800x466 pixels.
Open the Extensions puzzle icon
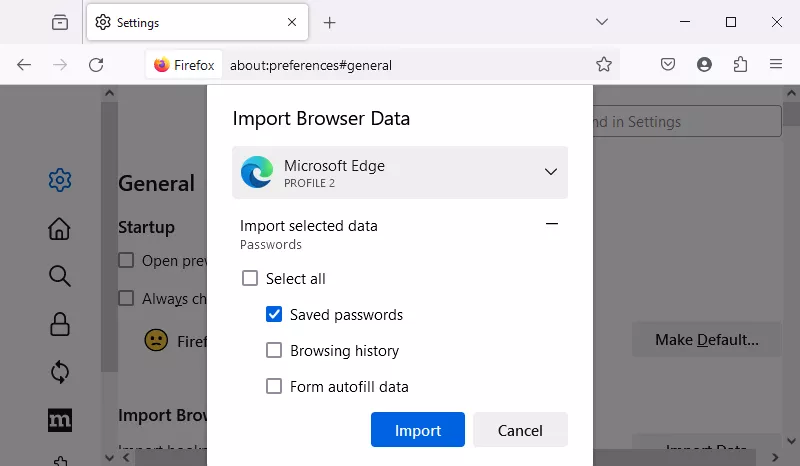tap(740, 64)
